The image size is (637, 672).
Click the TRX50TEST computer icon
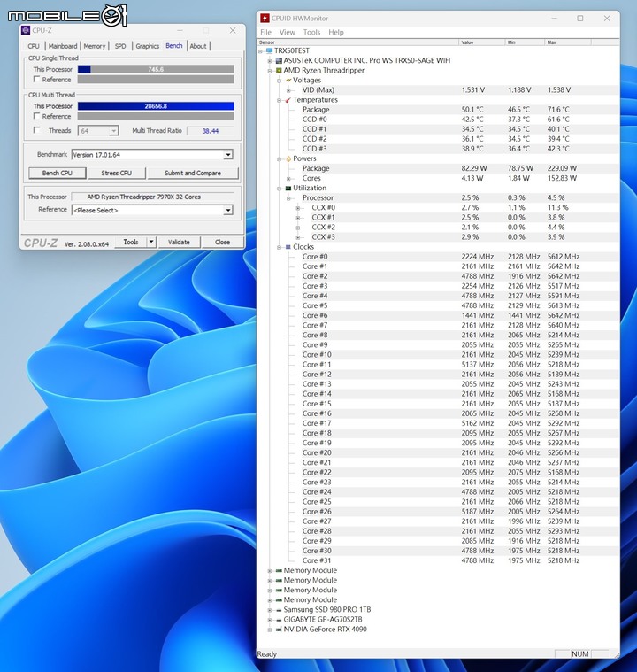tap(269, 50)
